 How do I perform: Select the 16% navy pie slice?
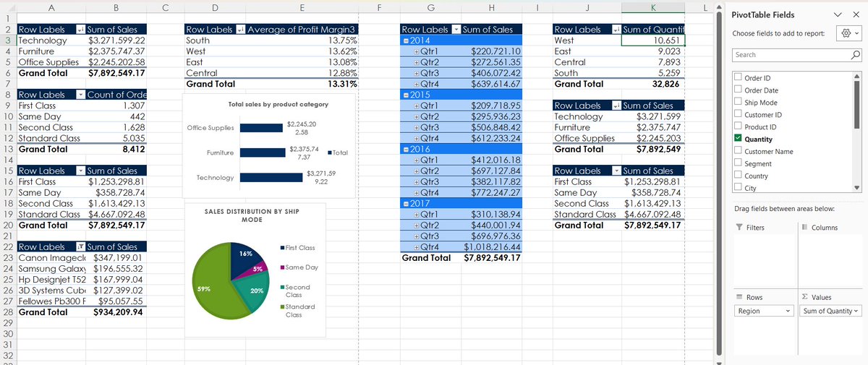(246, 260)
